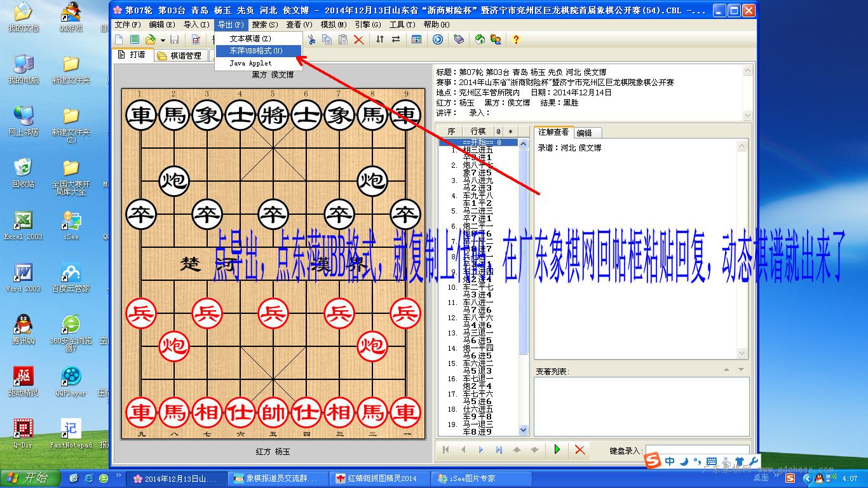868x488 pixels.
Task: Click the QQPlayer desktop icon
Action: click(x=71, y=382)
